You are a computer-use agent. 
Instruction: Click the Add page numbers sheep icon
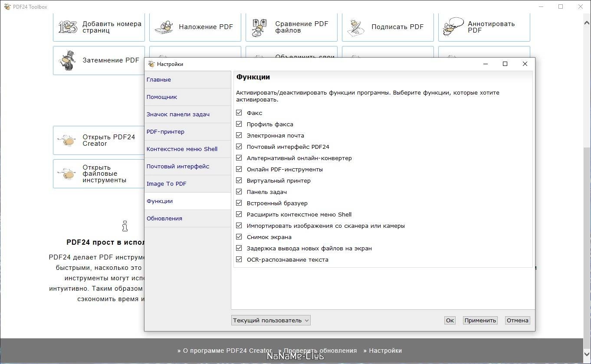(x=68, y=27)
